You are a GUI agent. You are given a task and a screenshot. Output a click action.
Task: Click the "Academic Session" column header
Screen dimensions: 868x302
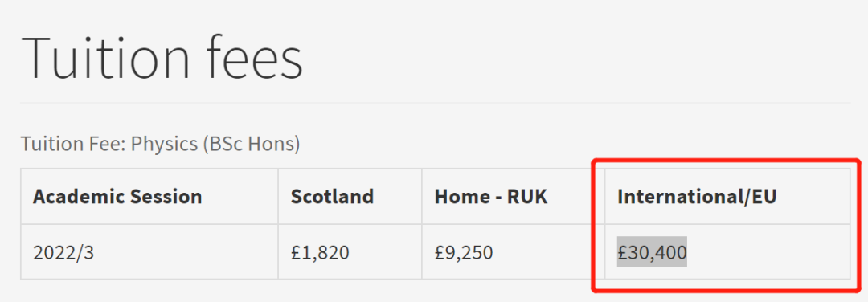[x=117, y=196]
